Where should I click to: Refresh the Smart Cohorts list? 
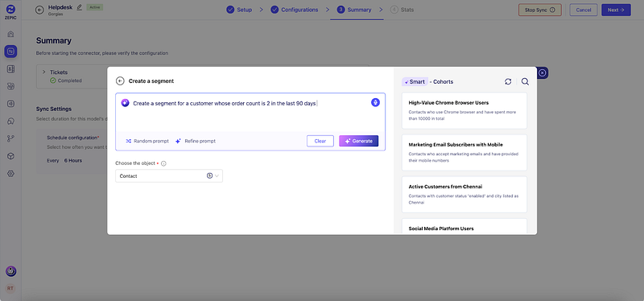click(508, 82)
